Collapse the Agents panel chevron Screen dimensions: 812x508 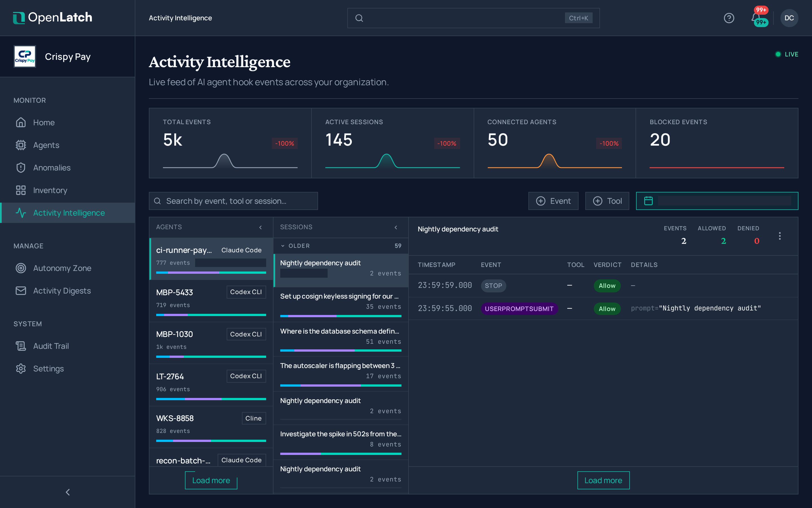(261, 227)
